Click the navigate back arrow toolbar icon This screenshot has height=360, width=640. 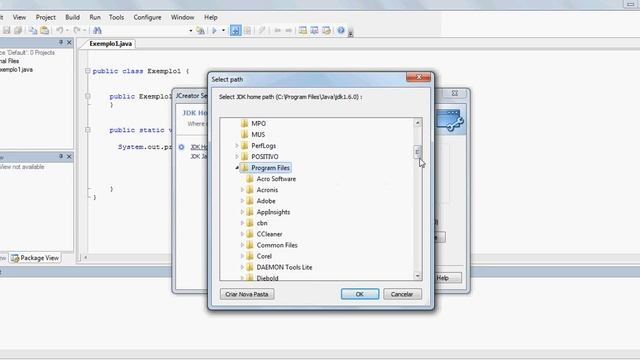point(278,30)
